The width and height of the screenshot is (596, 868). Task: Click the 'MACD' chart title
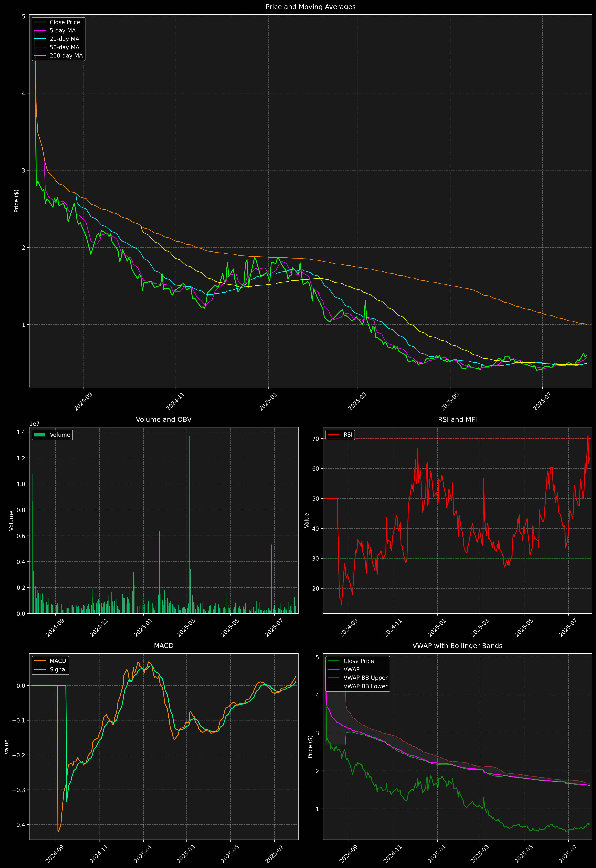pos(164,646)
